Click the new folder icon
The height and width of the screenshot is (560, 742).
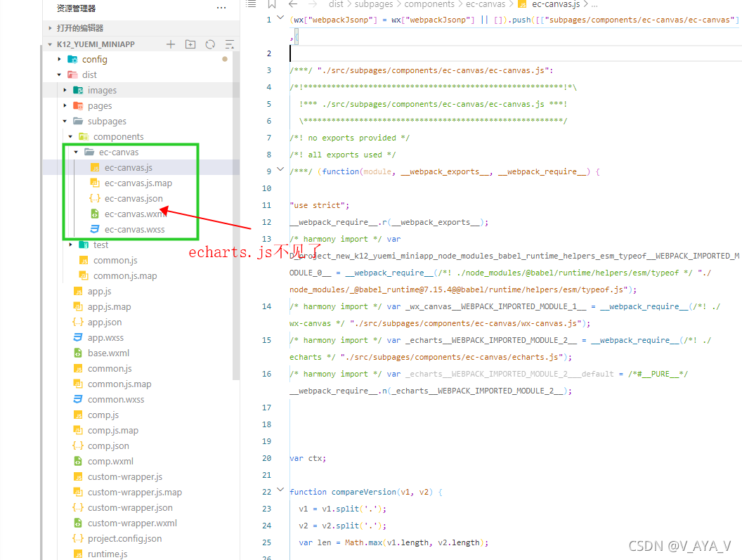[x=190, y=44]
